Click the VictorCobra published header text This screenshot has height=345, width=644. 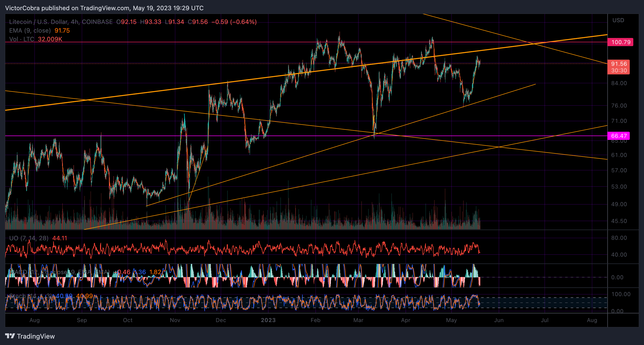(x=104, y=8)
